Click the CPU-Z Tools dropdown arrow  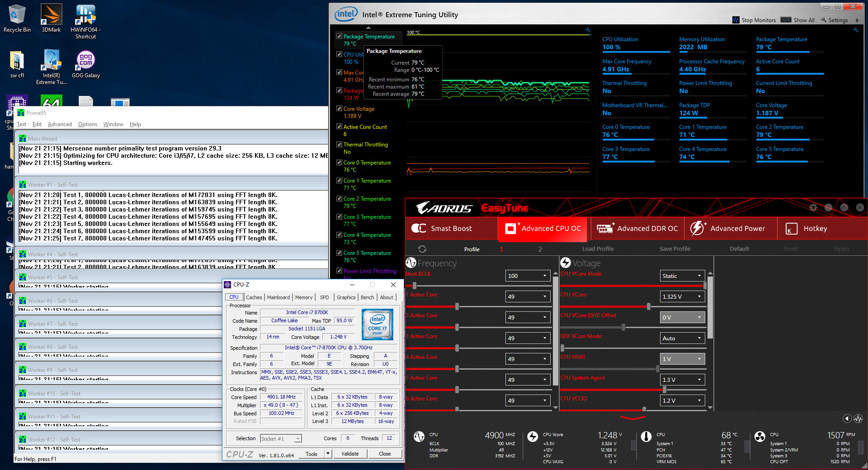pyautogui.click(x=328, y=454)
